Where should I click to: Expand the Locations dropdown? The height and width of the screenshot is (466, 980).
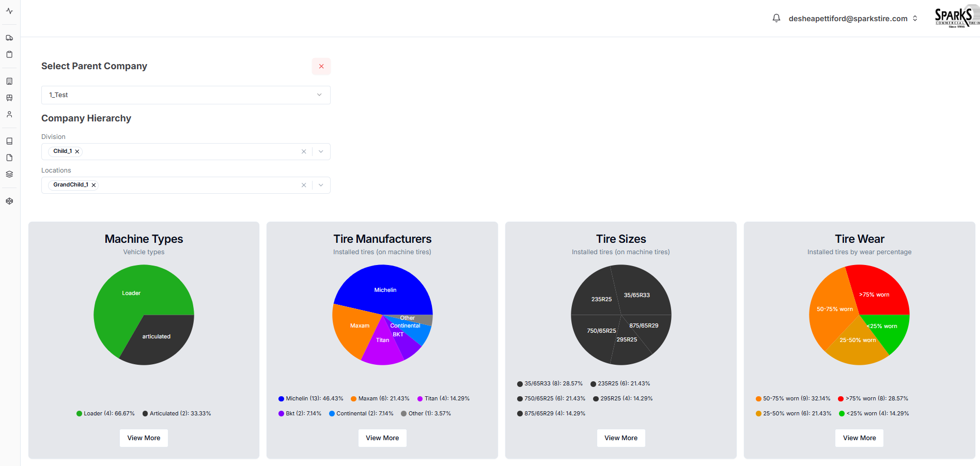coord(321,184)
